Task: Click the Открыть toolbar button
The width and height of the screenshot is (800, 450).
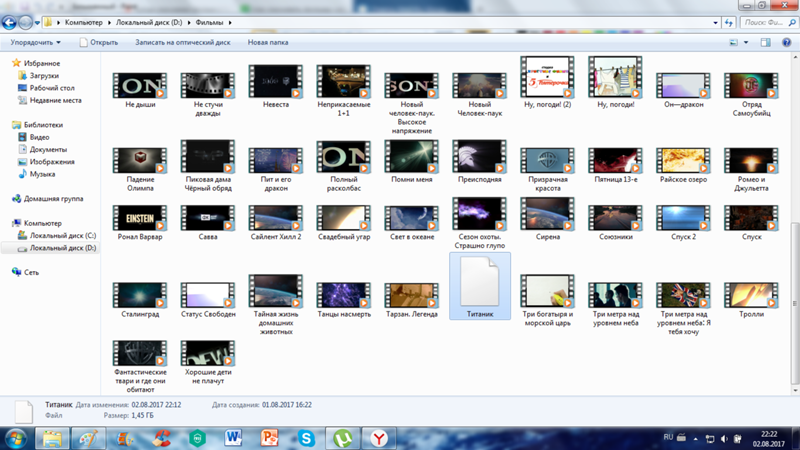Action: [x=98, y=42]
